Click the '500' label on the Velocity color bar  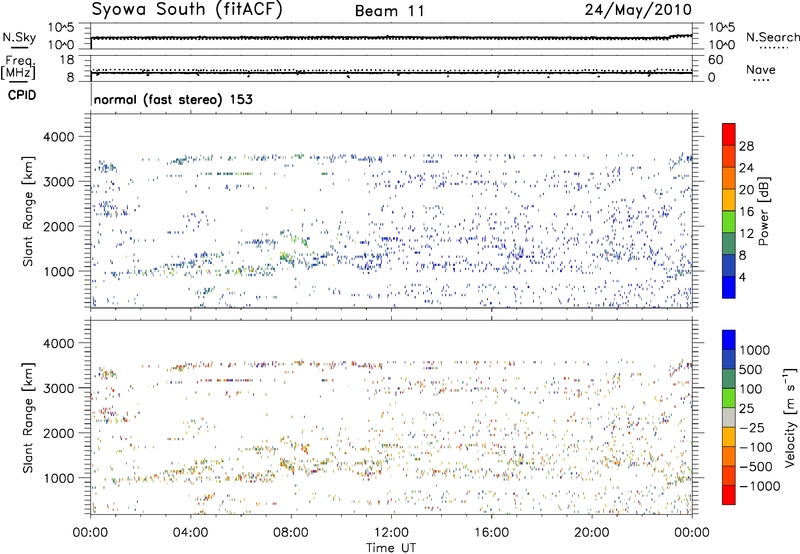click(750, 370)
